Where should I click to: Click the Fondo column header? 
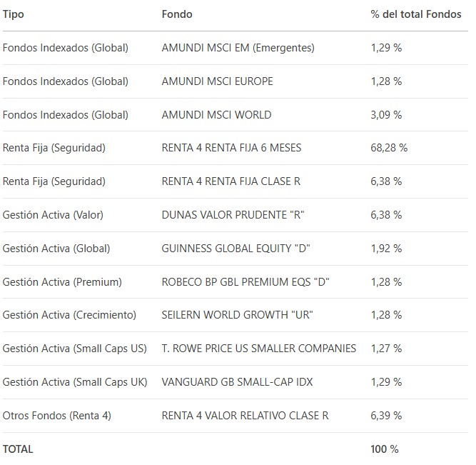[177, 14]
